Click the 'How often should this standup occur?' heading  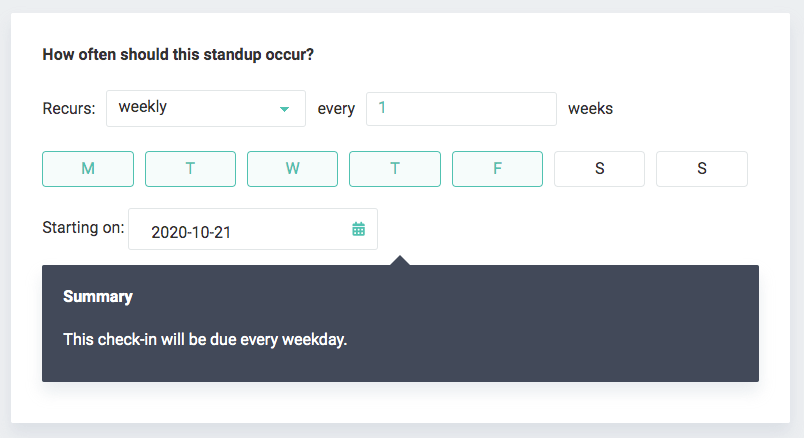[178, 54]
